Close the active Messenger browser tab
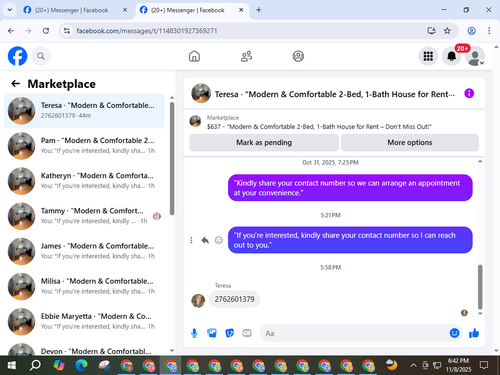 (x=241, y=10)
